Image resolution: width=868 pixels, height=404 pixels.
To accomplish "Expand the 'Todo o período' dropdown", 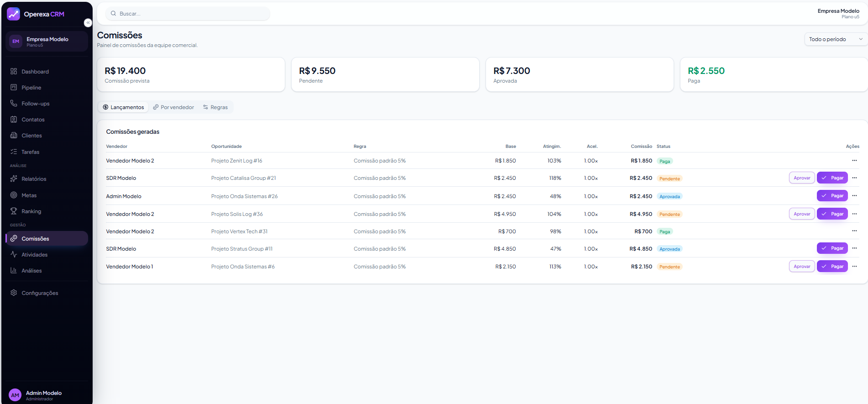I will click(x=835, y=39).
